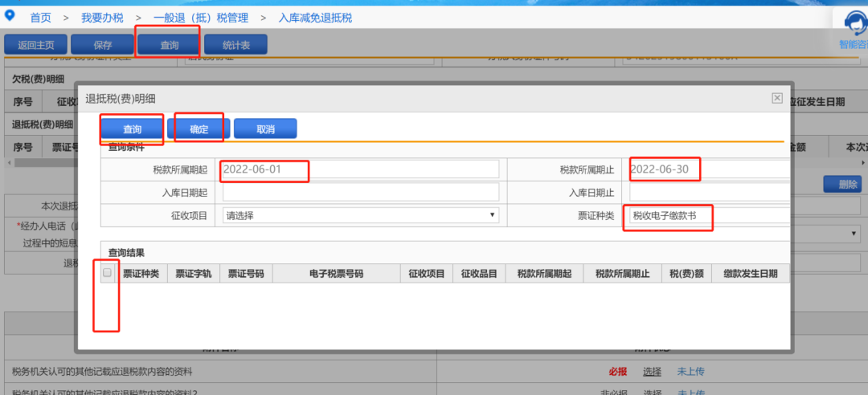The image size is (868, 395).
Task: Open the 票证种类 selection field
Action: click(x=707, y=215)
